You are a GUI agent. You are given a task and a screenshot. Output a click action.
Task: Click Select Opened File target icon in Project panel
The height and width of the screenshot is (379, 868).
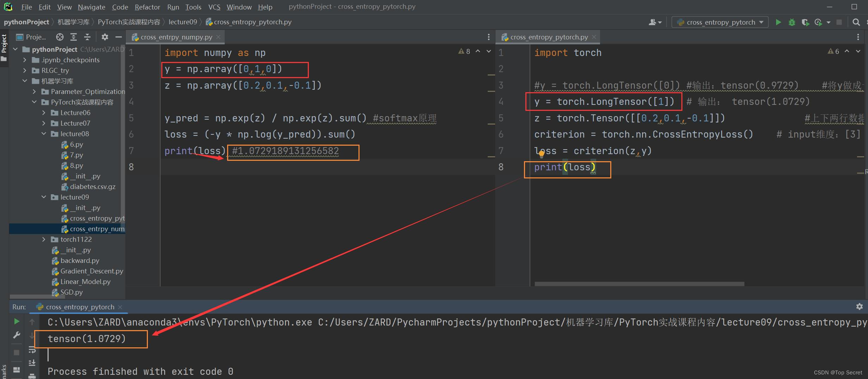click(60, 37)
